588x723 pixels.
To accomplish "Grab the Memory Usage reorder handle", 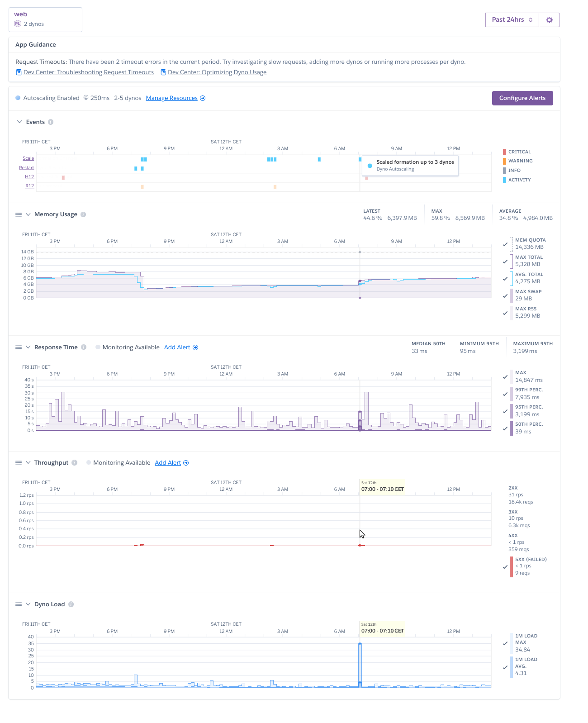I will coord(19,214).
